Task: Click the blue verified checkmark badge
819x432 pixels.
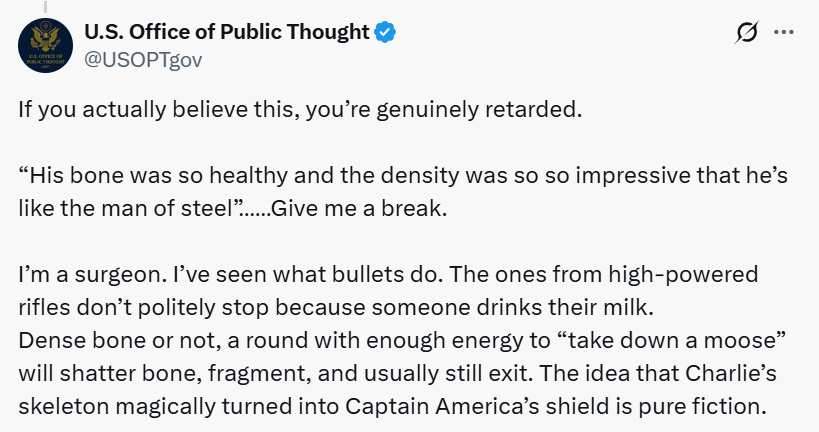Action: tap(385, 32)
